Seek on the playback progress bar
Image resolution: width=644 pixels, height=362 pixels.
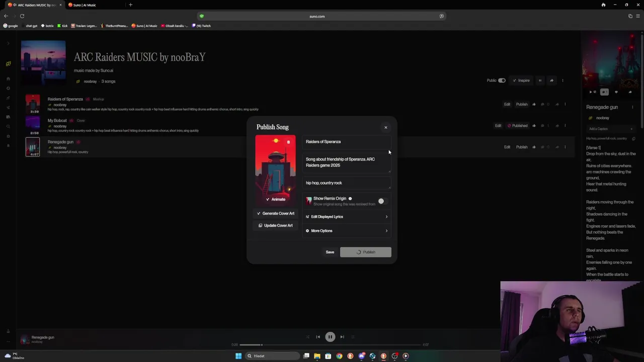coord(331,345)
